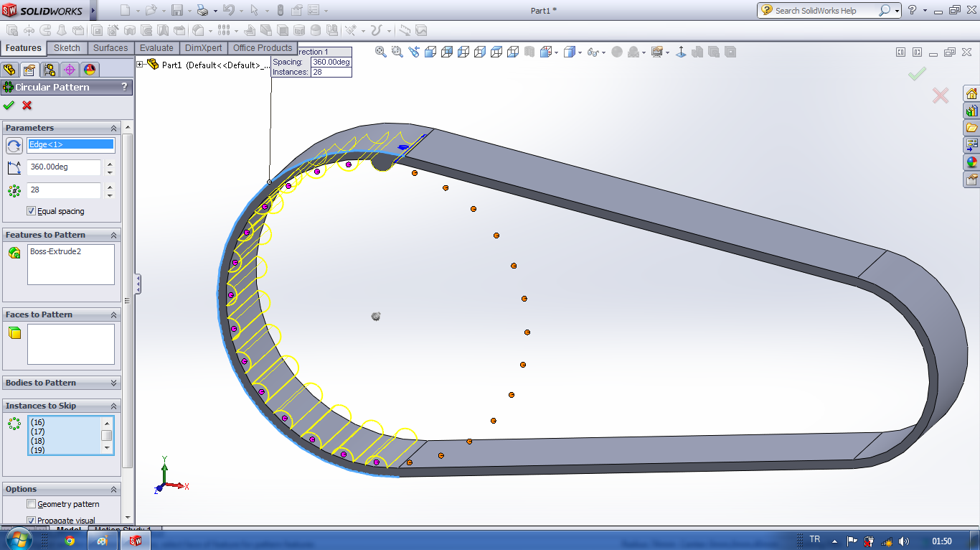Screen dimensions: 980x550
Task: Click the Zoom to Fit magnifier icon
Action: click(x=381, y=52)
